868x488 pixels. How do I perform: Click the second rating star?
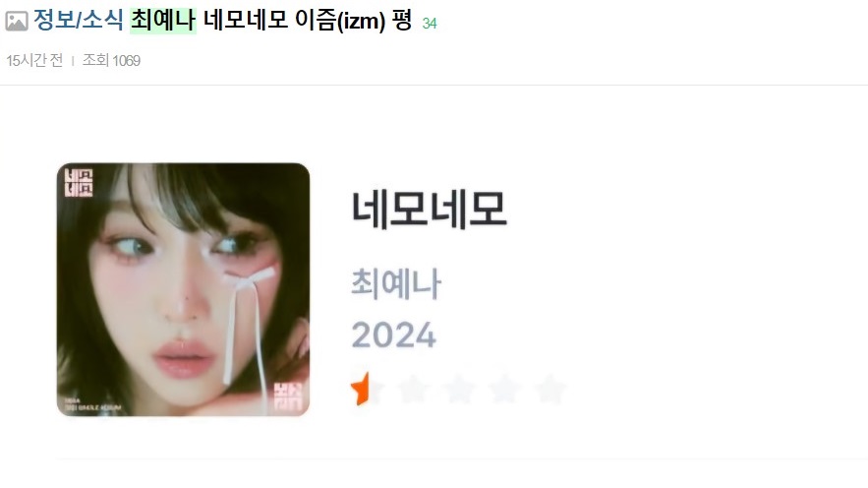click(x=414, y=390)
